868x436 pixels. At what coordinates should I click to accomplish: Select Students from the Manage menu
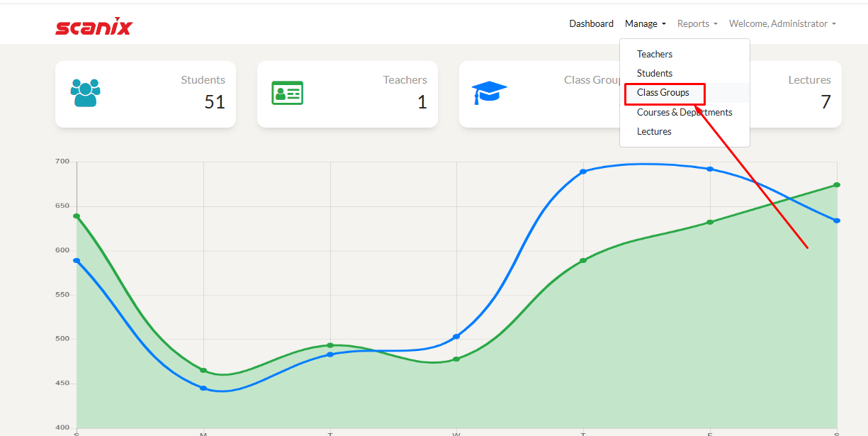(654, 74)
